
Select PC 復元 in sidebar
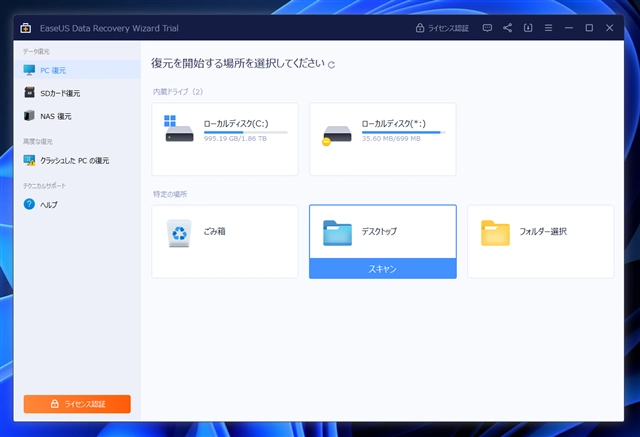point(78,70)
